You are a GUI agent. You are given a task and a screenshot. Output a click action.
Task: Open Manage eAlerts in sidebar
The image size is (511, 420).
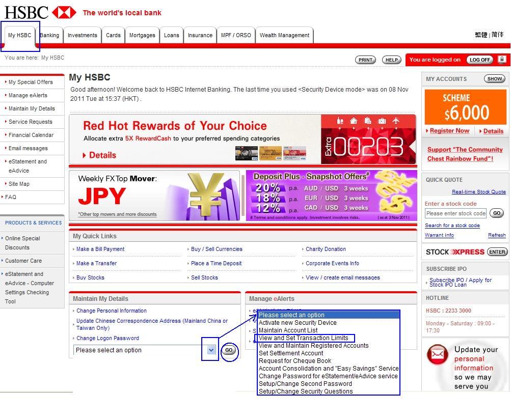tap(28, 95)
